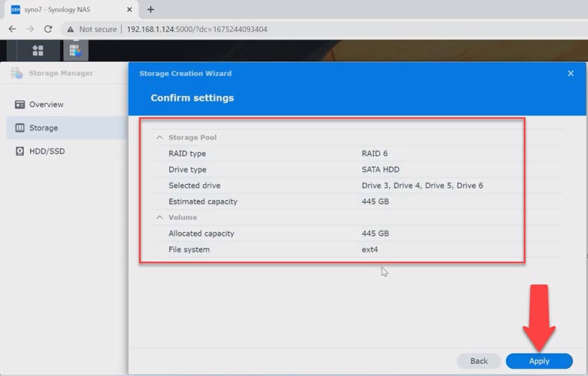Click the Overview sidebar icon
588x376 pixels.
click(x=20, y=104)
